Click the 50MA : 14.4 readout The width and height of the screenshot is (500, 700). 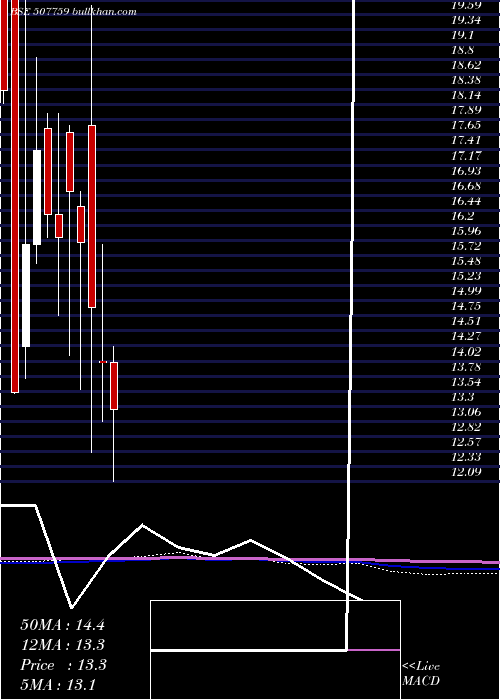[62, 625]
